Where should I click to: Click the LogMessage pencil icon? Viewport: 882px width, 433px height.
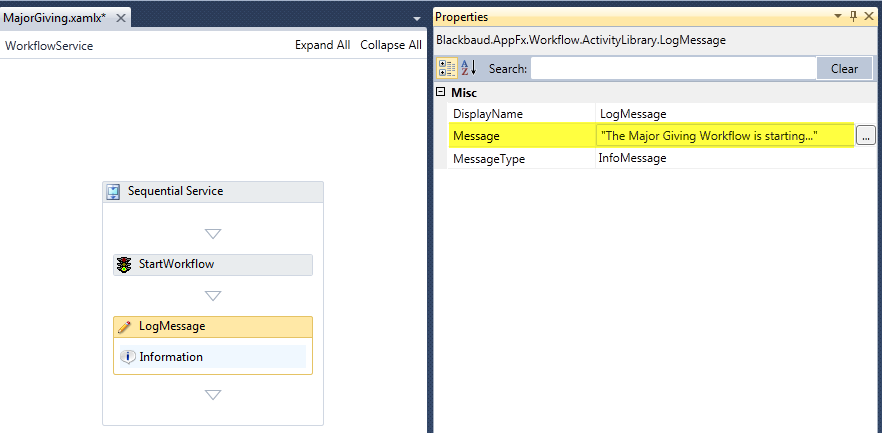pos(125,327)
